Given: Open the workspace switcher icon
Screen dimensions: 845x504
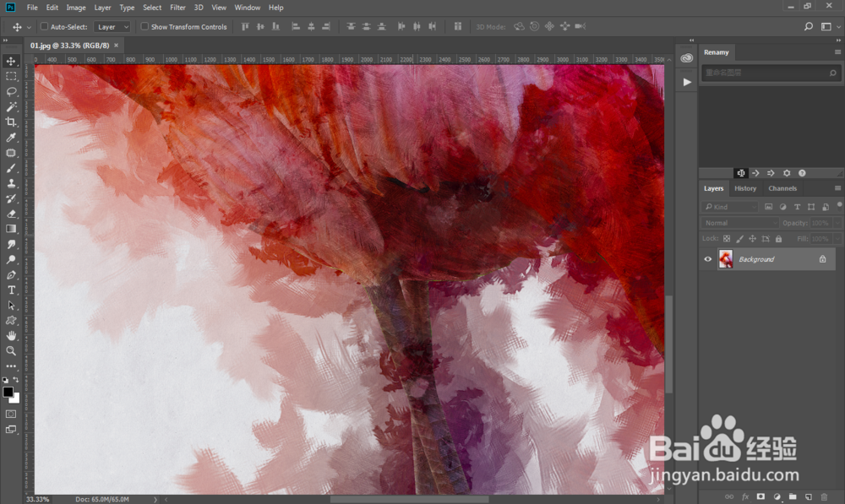Looking at the screenshot, I should click(x=826, y=26).
